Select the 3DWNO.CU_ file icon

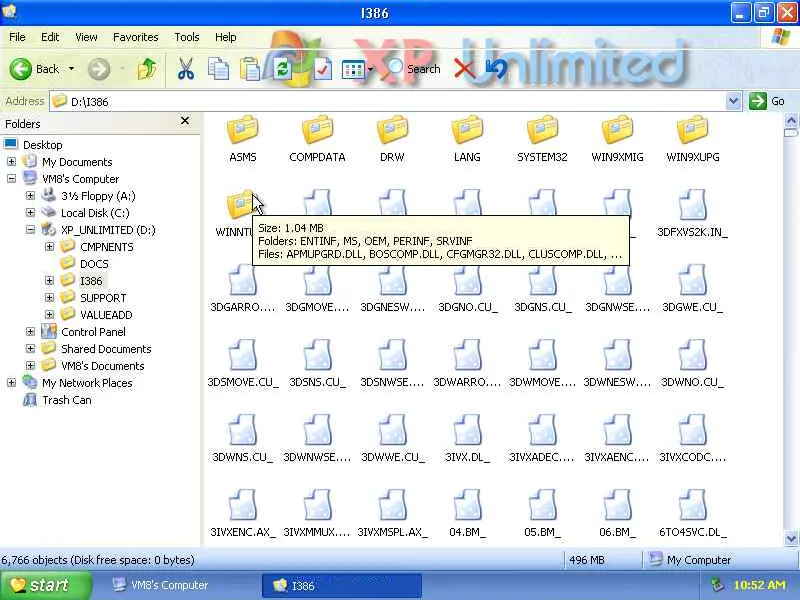[x=692, y=355]
